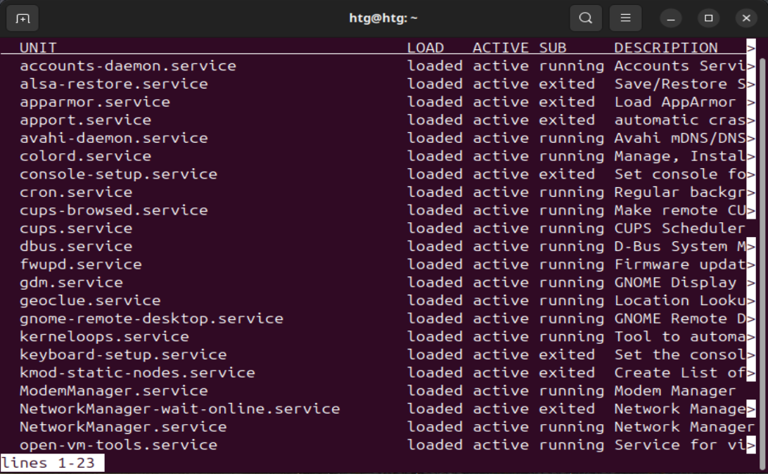Click the DESCRIPTION column header
768x474 pixels.
[666, 48]
